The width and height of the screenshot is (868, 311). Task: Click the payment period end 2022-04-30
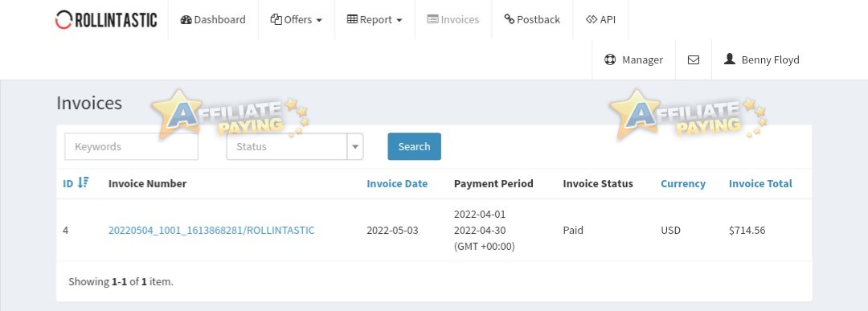[x=480, y=230]
